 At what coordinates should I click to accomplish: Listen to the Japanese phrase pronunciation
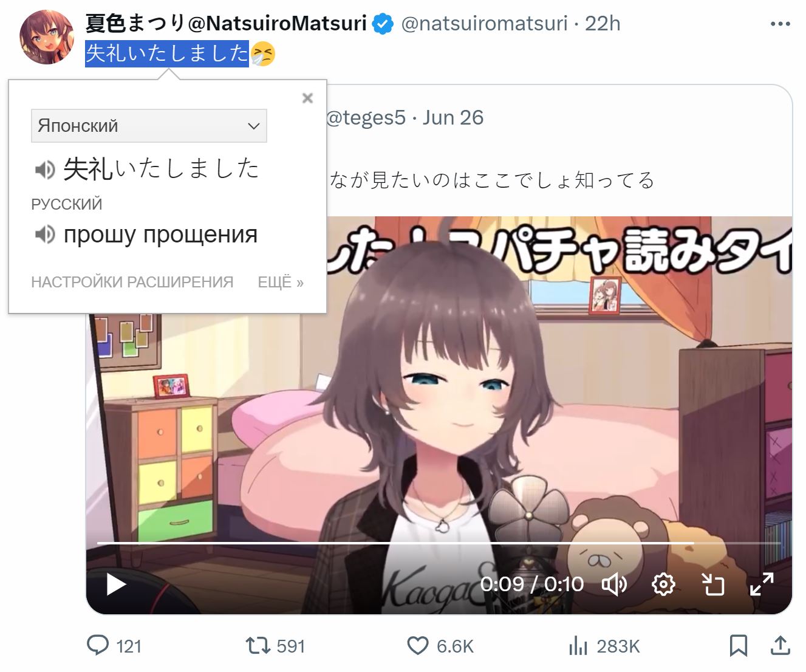(x=45, y=170)
